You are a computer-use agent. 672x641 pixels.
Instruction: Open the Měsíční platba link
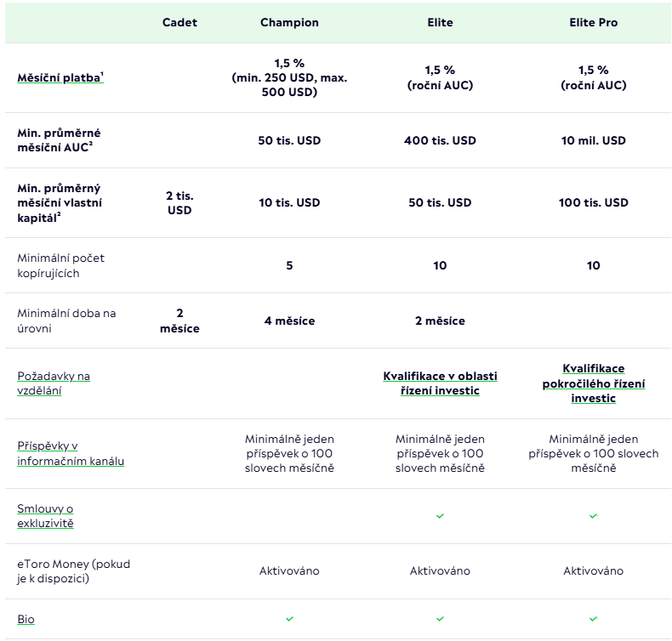point(59,78)
